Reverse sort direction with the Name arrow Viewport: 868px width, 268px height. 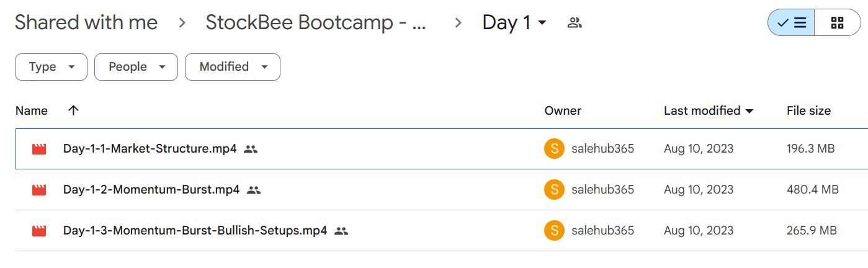tap(73, 110)
